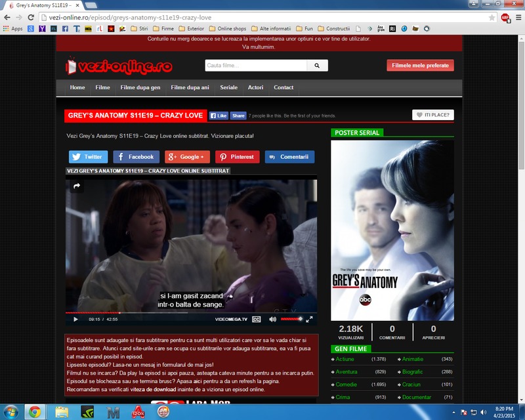This screenshot has width=525, height=420.
Task: Open the Filme menu item
Action: pos(102,87)
